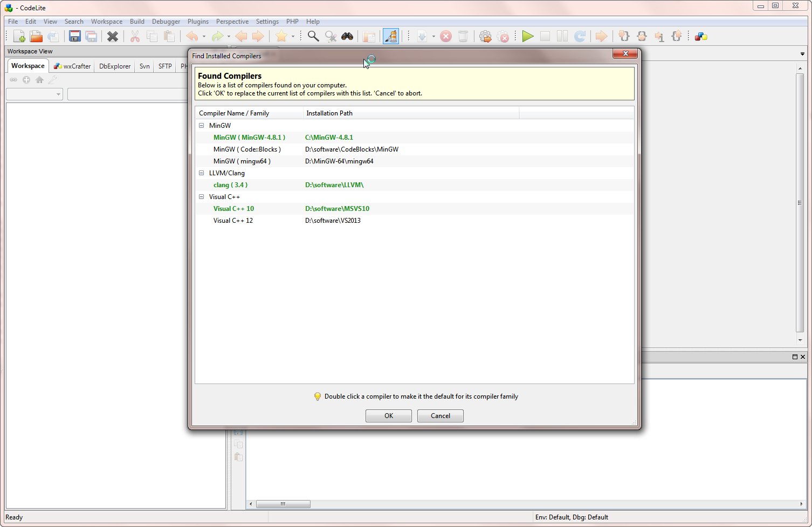The height and width of the screenshot is (527, 812).
Task: Click the Find magnifier icon
Action: [x=313, y=36]
